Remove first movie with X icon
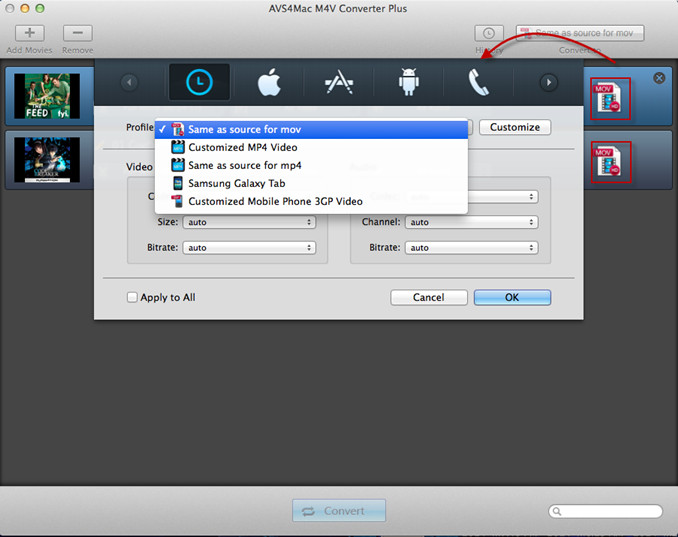This screenshot has width=678, height=537. click(659, 78)
